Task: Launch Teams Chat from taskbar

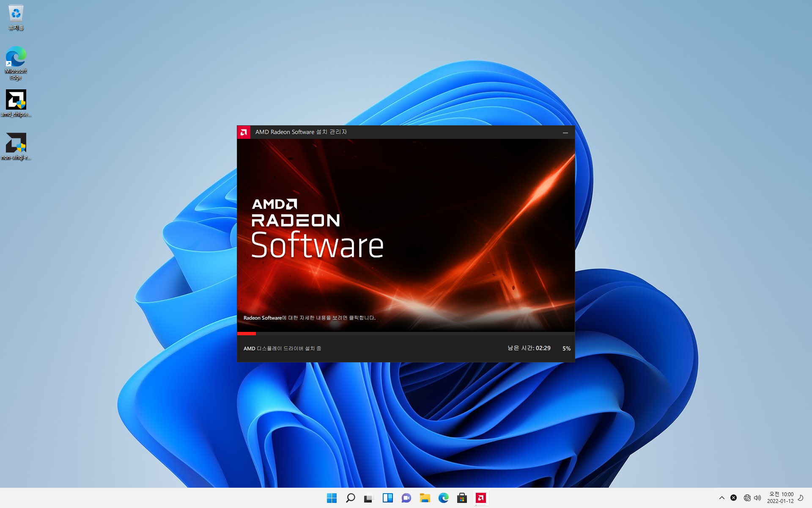Action: point(406,498)
